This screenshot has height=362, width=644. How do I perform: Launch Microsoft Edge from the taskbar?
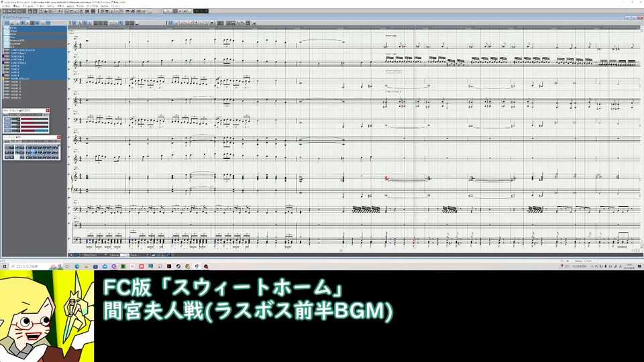(76, 266)
